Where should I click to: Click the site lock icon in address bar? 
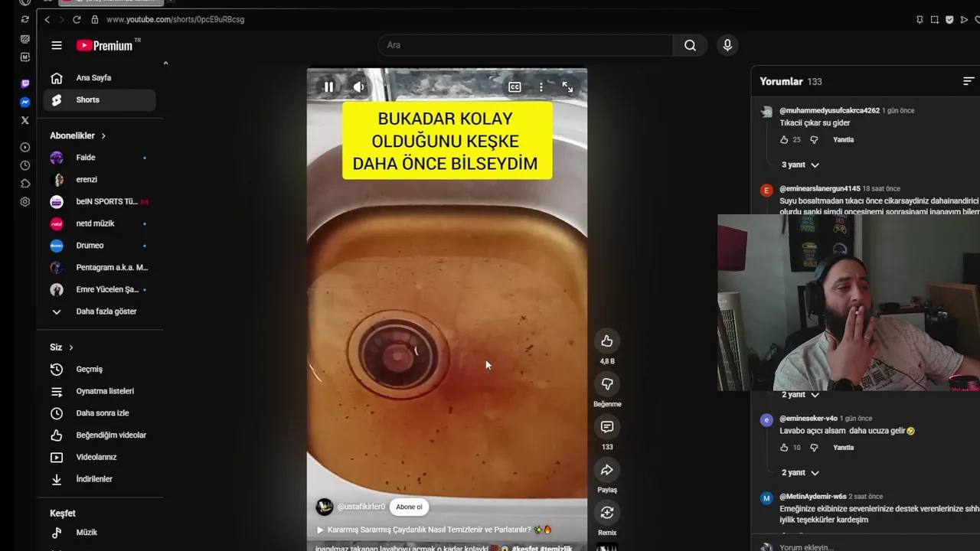pyautogui.click(x=94, y=19)
